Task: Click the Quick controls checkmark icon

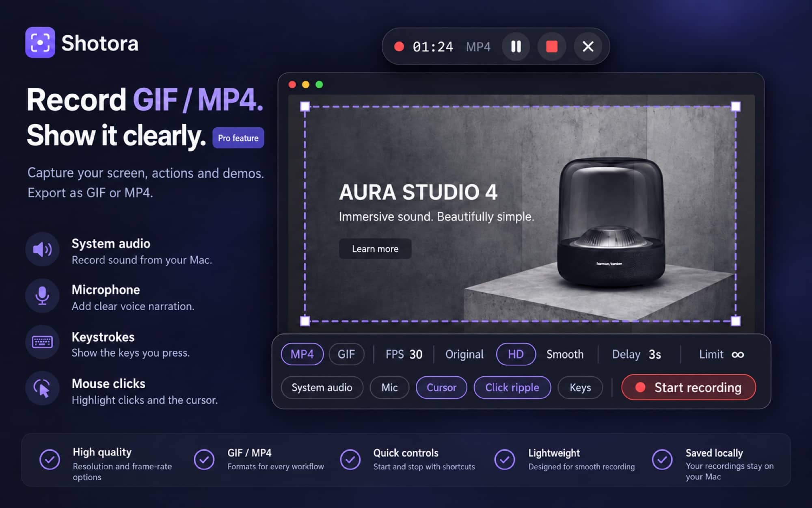Action: [x=350, y=459]
